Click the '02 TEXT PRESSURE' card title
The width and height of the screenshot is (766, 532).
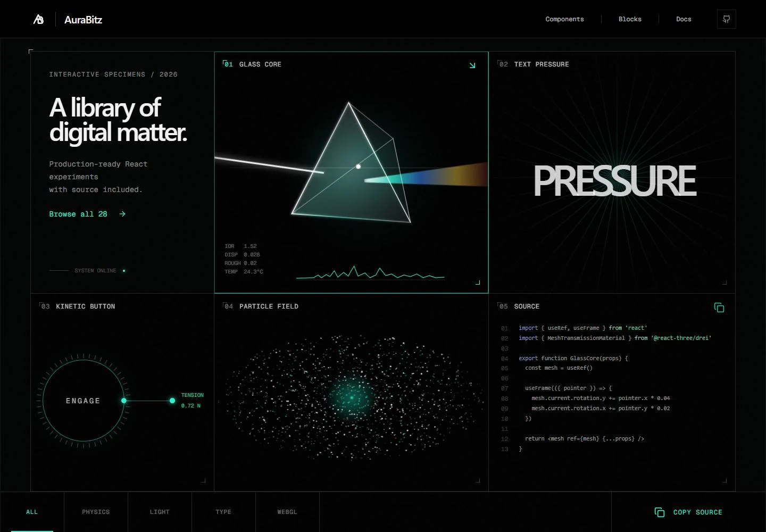click(x=534, y=64)
